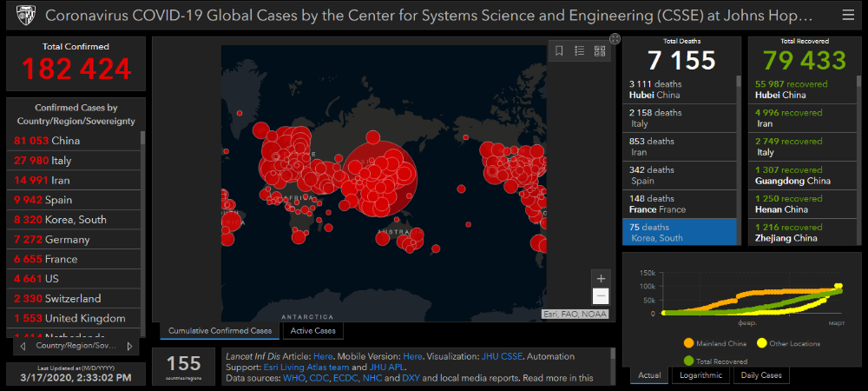The width and height of the screenshot is (868, 391).
Task: Select China in confirmed cases list
Action: 74,141
